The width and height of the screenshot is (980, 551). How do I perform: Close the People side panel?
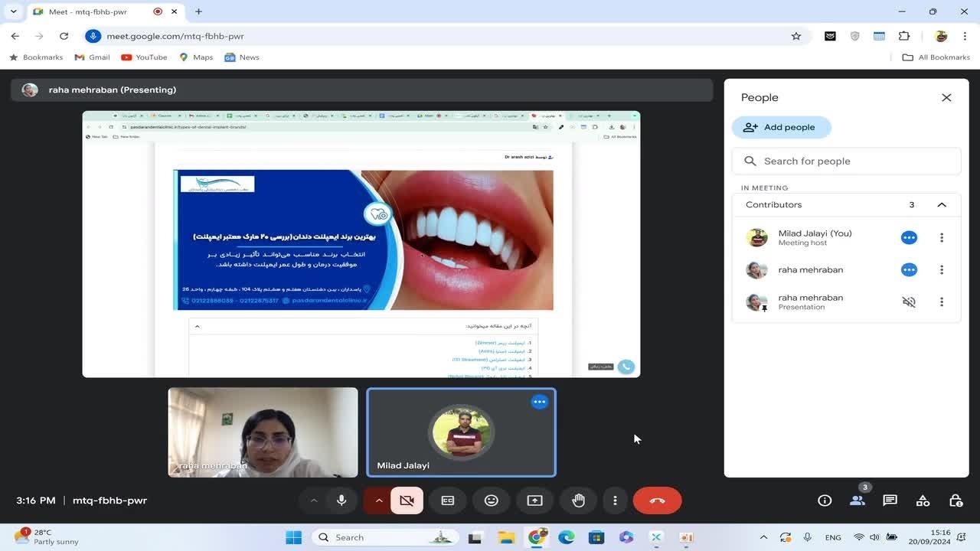[946, 98]
